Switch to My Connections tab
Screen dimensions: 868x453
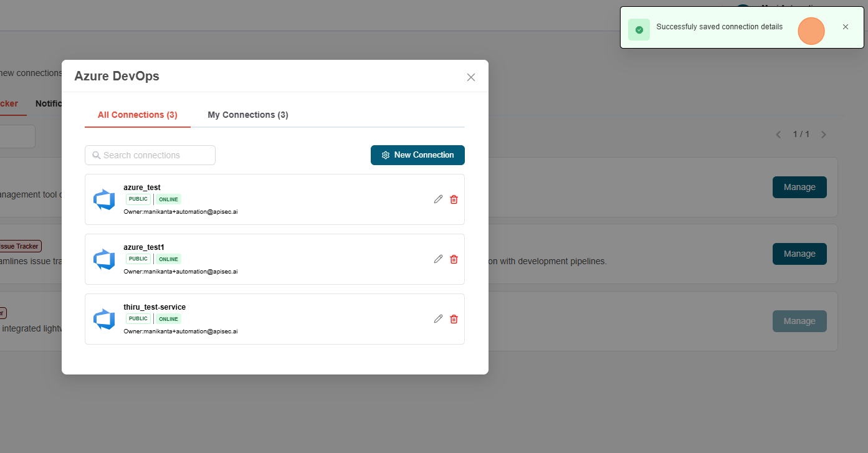pyautogui.click(x=247, y=115)
